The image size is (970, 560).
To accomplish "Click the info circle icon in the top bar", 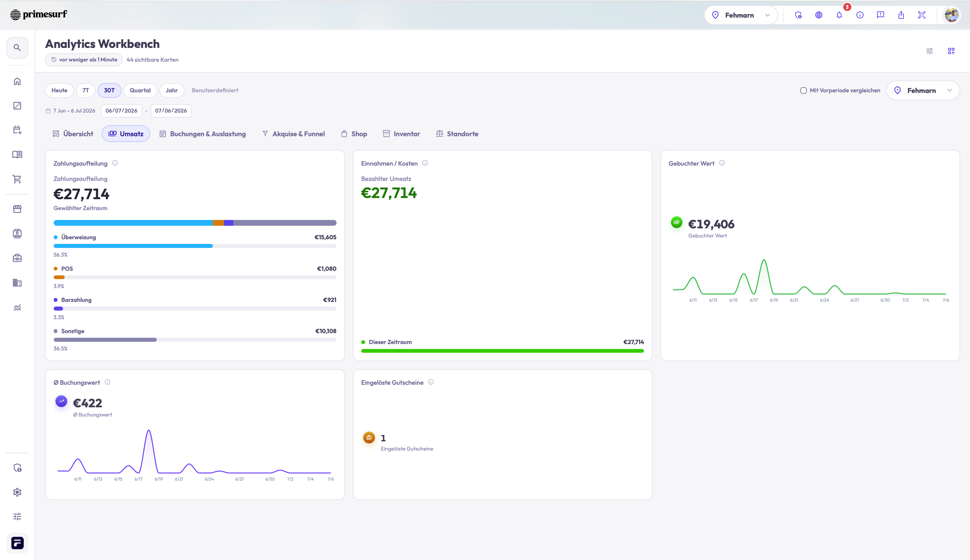I will 860,15.
